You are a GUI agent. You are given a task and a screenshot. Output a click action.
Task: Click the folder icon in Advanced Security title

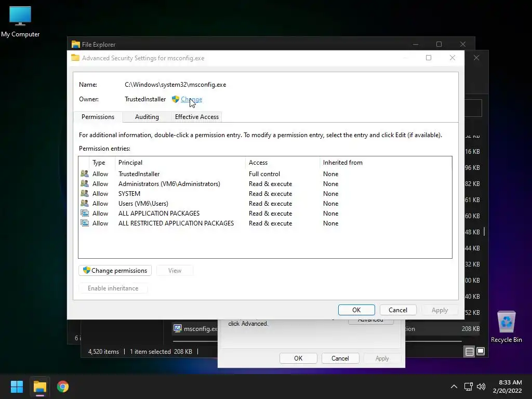click(75, 58)
